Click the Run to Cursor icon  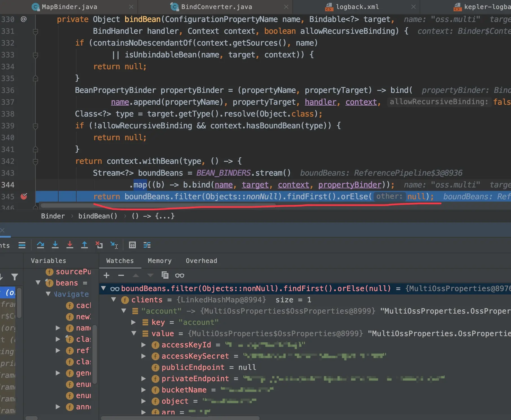(114, 245)
